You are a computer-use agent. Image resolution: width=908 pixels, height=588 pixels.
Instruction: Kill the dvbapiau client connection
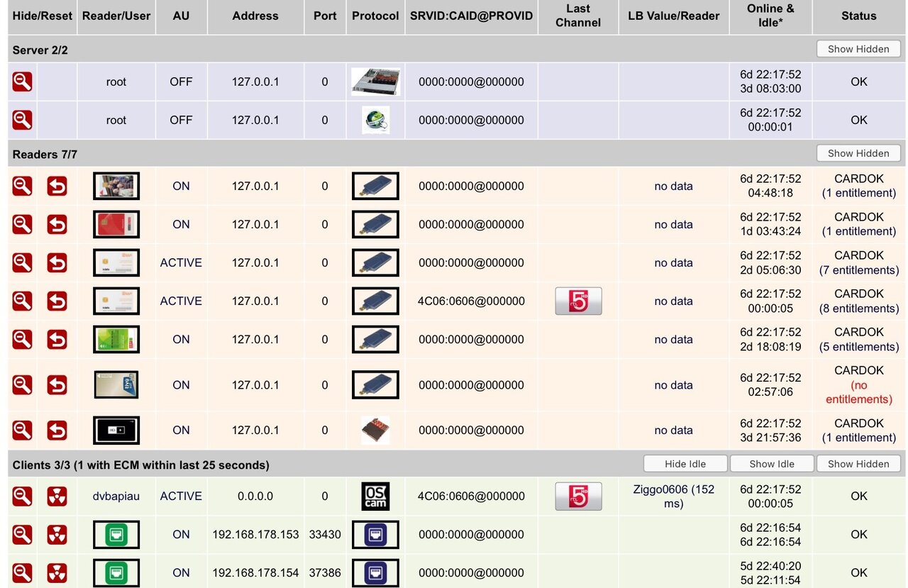click(x=57, y=497)
